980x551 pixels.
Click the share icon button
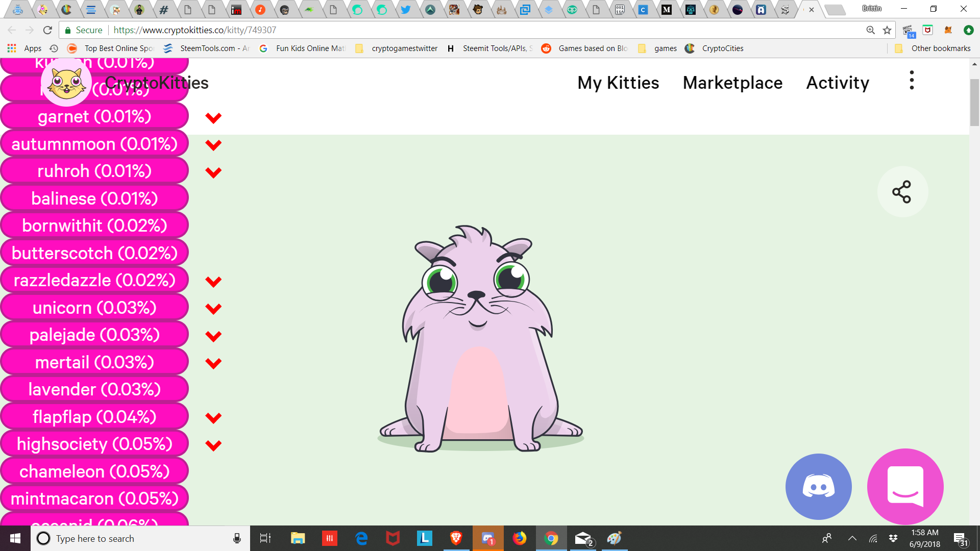point(902,192)
